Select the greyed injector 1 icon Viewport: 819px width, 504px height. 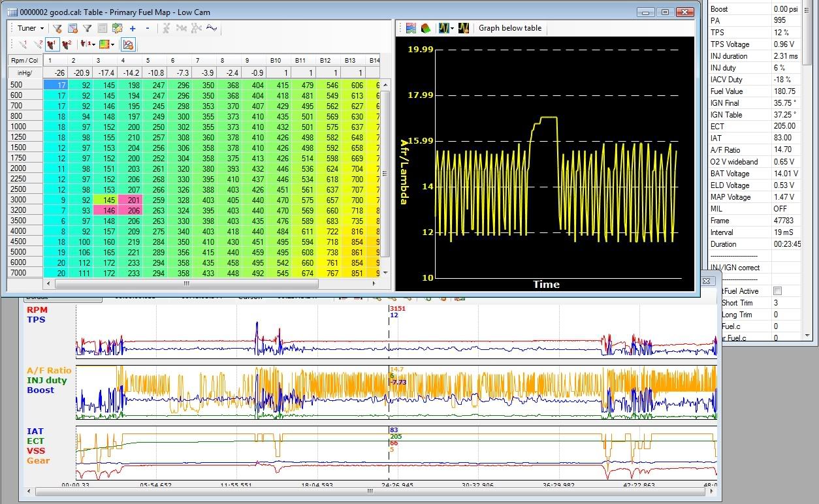pos(22,44)
